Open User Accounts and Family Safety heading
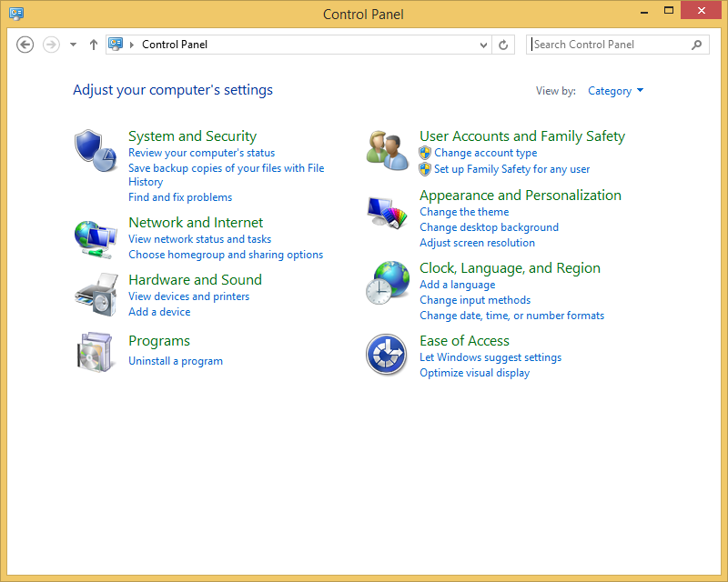Image resolution: width=728 pixels, height=582 pixels. (x=522, y=136)
